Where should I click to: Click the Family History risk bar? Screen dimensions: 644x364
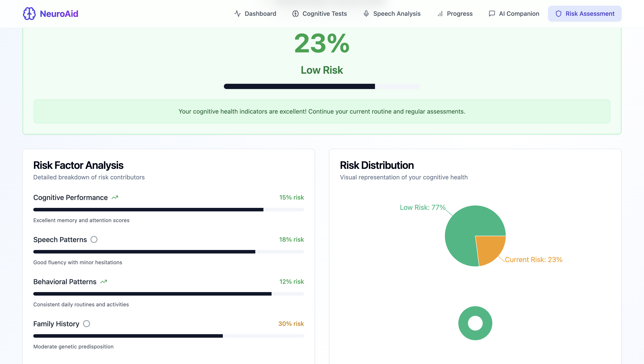click(168, 336)
